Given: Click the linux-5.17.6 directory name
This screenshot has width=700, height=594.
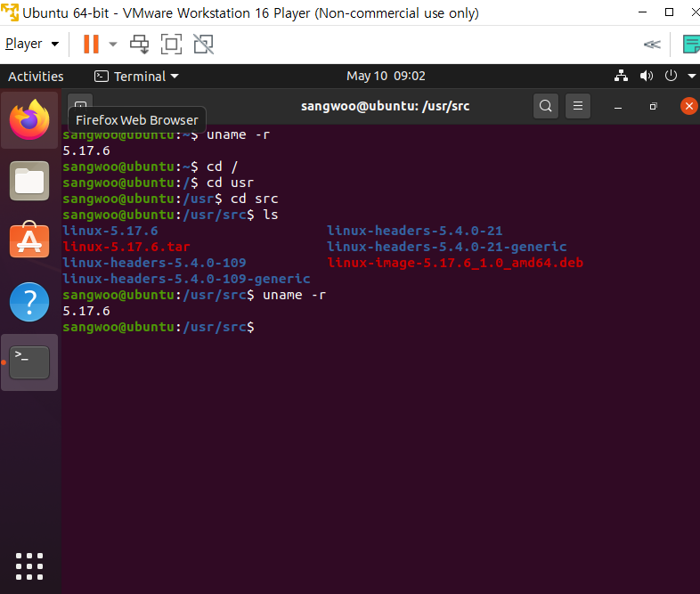Looking at the screenshot, I should (110, 231).
